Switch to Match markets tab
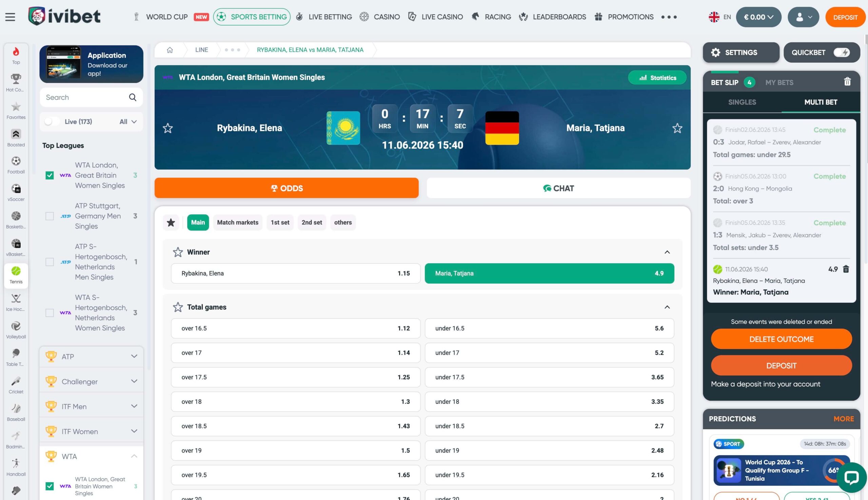The image size is (868, 500). (238, 222)
